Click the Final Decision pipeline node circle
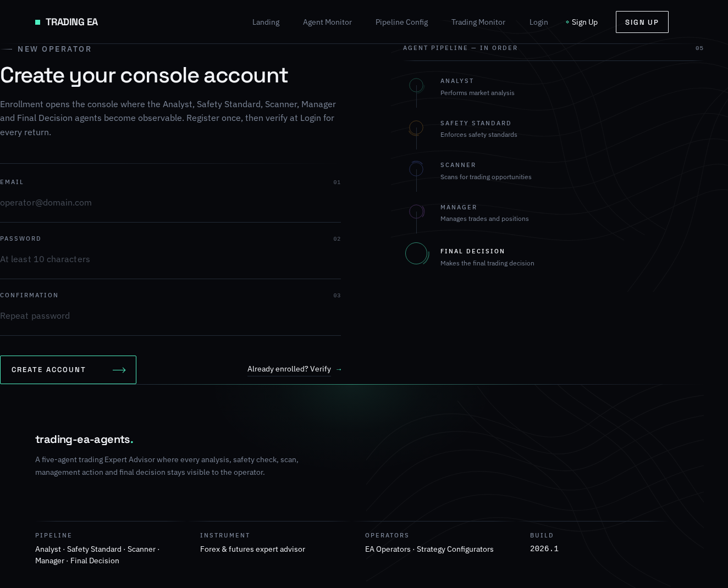 coord(417,253)
